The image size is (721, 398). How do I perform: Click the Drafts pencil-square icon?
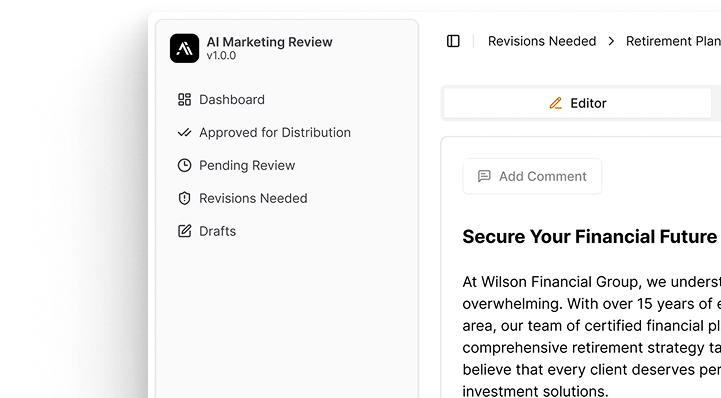[x=184, y=231]
